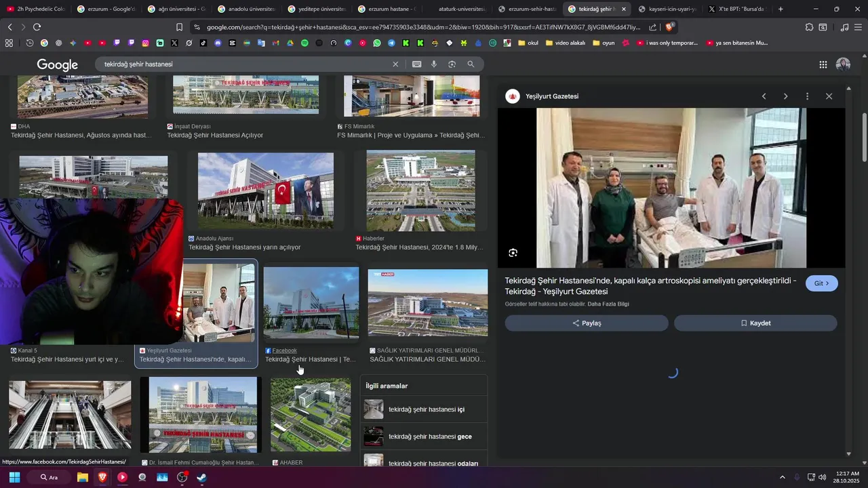The image size is (868, 488).
Task: Open the İnşaat Deryası "Açılıyor" image result
Action: coord(245,95)
